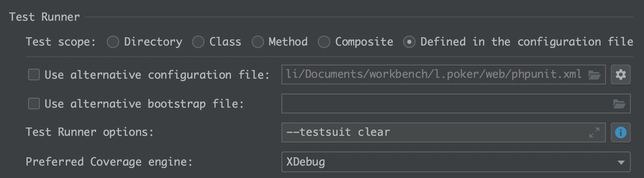Click the Test Runner options label
Screen dimensions: 644x178
coord(89,132)
